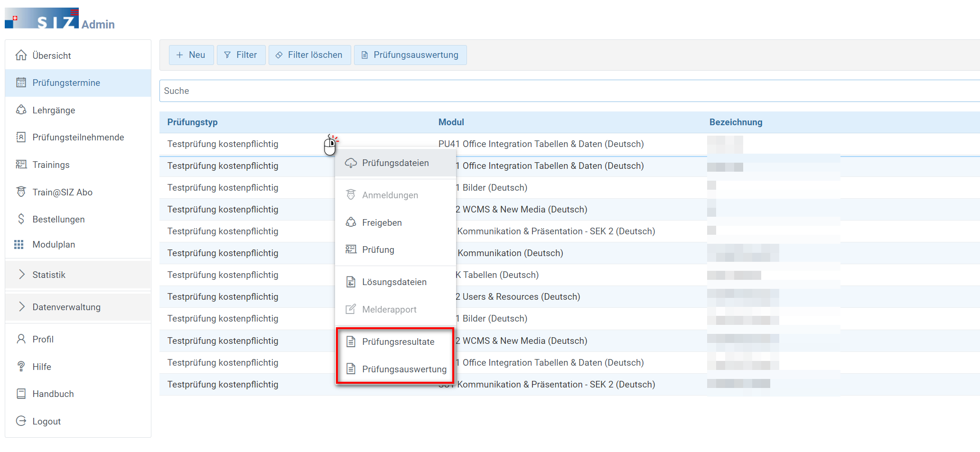The image size is (980, 452).
Task: Click the Übersicht home icon
Action: pyautogui.click(x=21, y=55)
